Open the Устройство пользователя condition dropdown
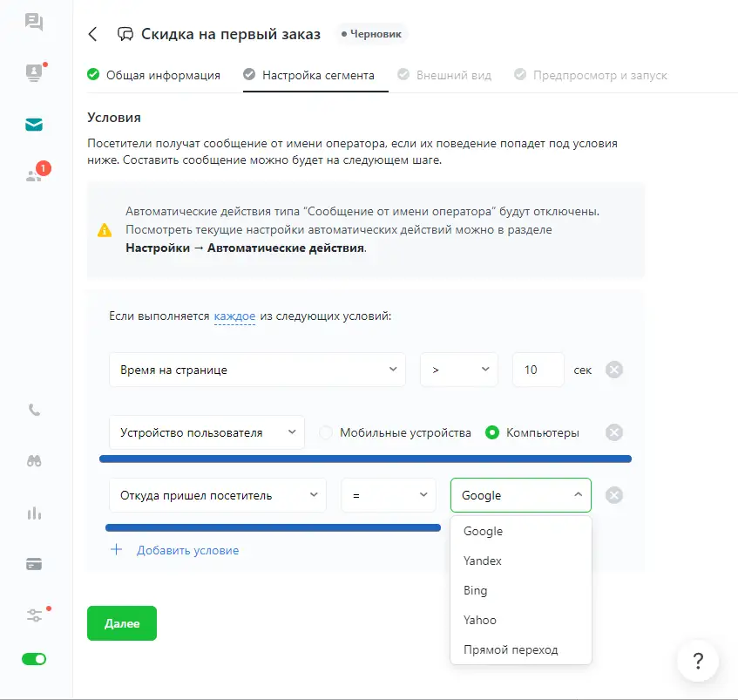 207,432
